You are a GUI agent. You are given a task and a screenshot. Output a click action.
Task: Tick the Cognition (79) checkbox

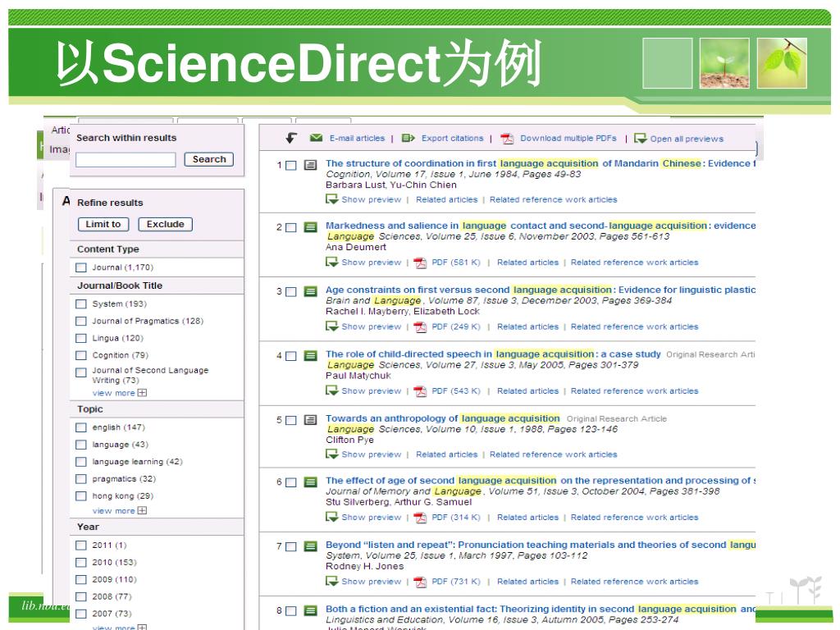point(81,355)
